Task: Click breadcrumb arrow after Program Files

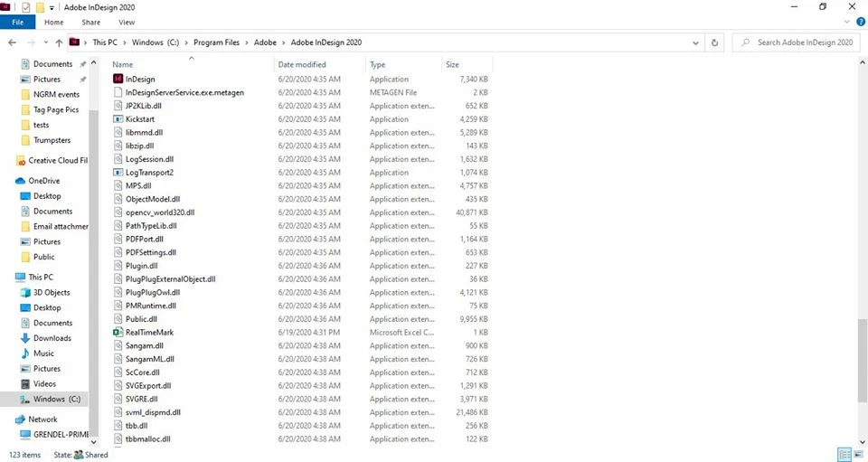Action: click(x=247, y=42)
